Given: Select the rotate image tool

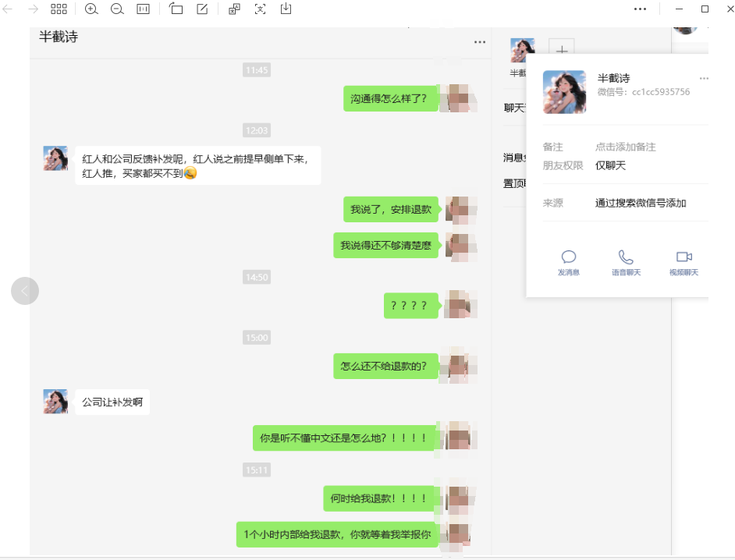Looking at the screenshot, I should [x=176, y=9].
